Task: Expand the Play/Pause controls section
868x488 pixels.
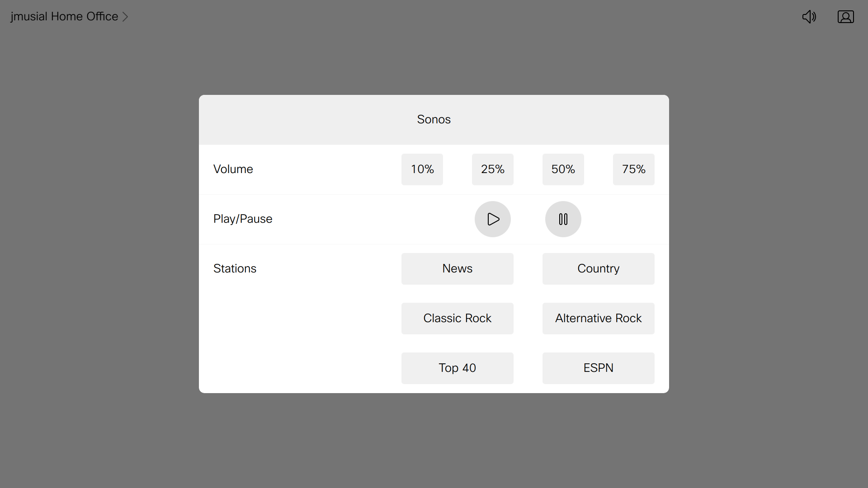Action: (x=243, y=219)
